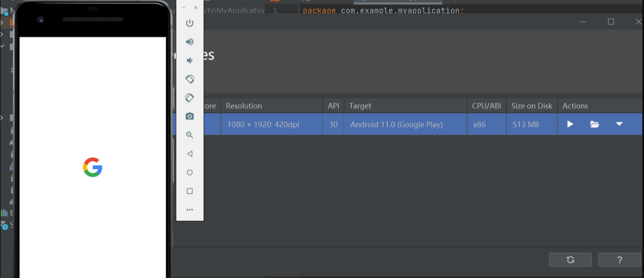Collapse the emulator toolbar with the minimize arrow
The width and height of the screenshot is (644, 278).
(183, 8)
